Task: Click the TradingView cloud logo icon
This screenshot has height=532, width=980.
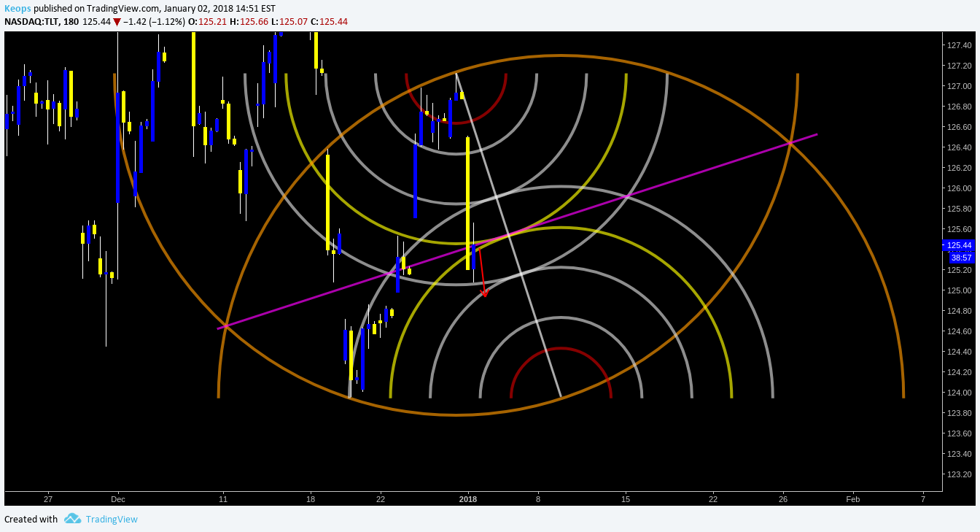Action: (x=72, y=519)
